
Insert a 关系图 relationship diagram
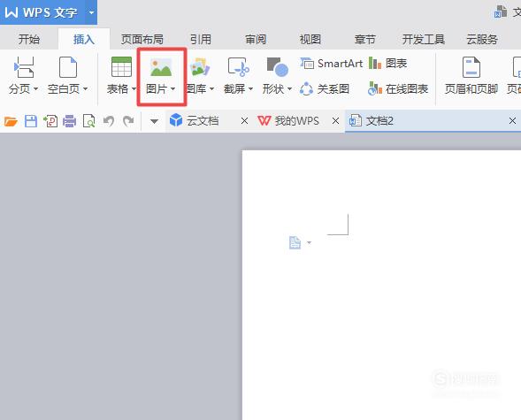coord(325,89)
